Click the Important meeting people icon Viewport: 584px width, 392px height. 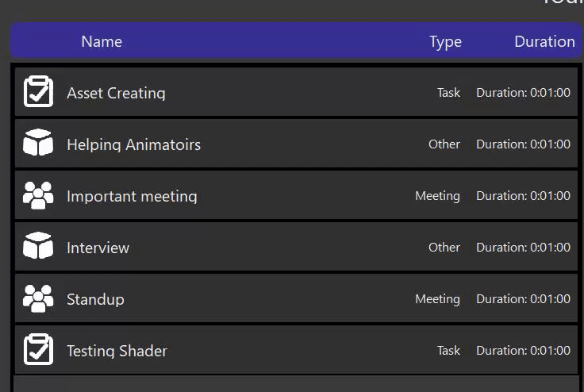(x=38, y=195)
